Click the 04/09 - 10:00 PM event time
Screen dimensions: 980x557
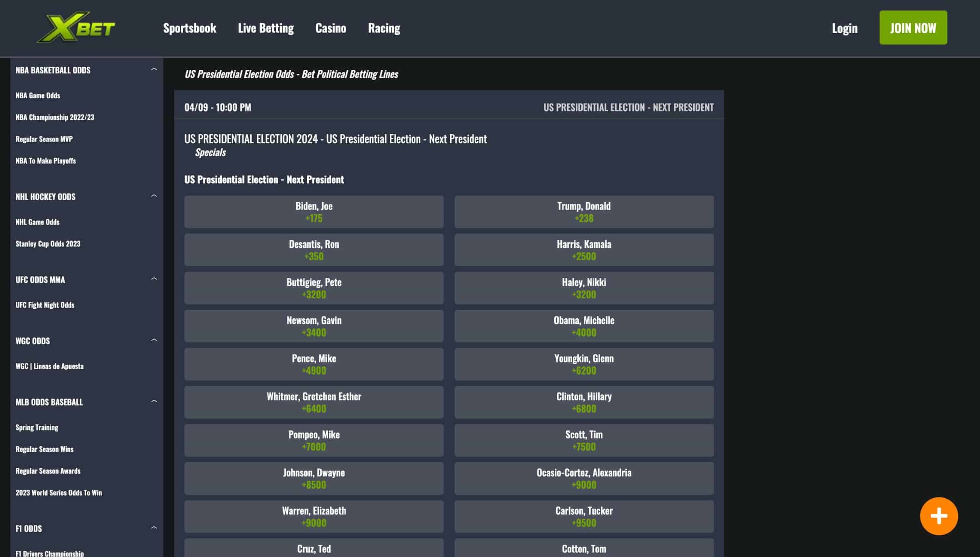pos(218,107)
